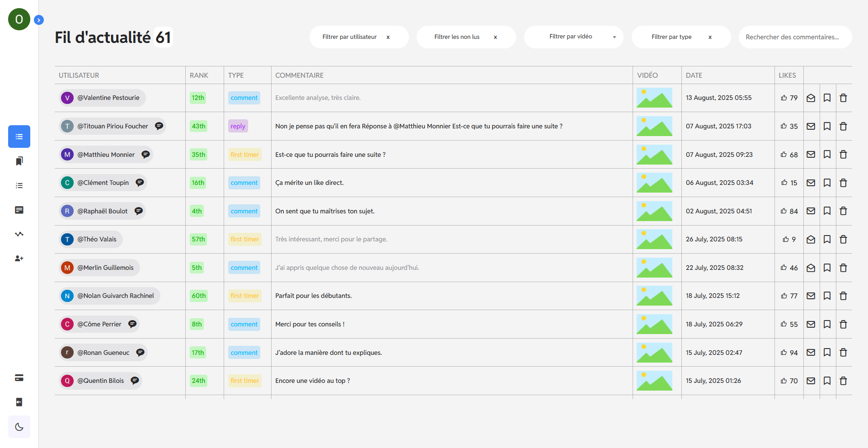Bookmark Valentine Pestourie's comment
The image size is (868, 448).
tap(827, 98)
